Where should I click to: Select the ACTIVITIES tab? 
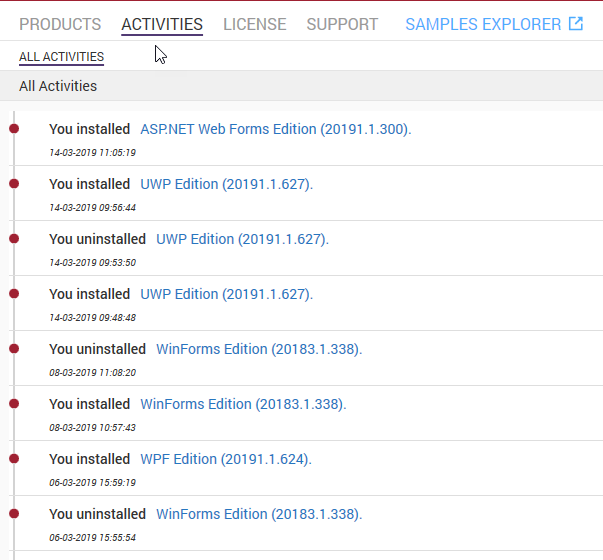coord(162,24)
